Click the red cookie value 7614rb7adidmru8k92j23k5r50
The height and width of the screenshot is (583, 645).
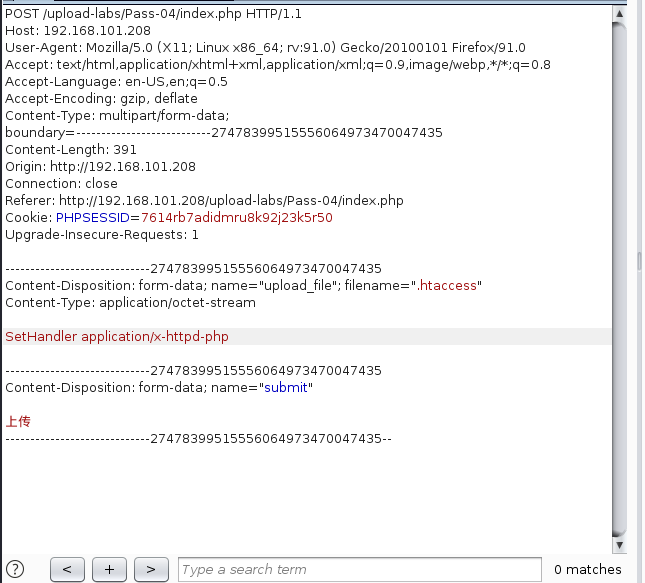point(237,218)
